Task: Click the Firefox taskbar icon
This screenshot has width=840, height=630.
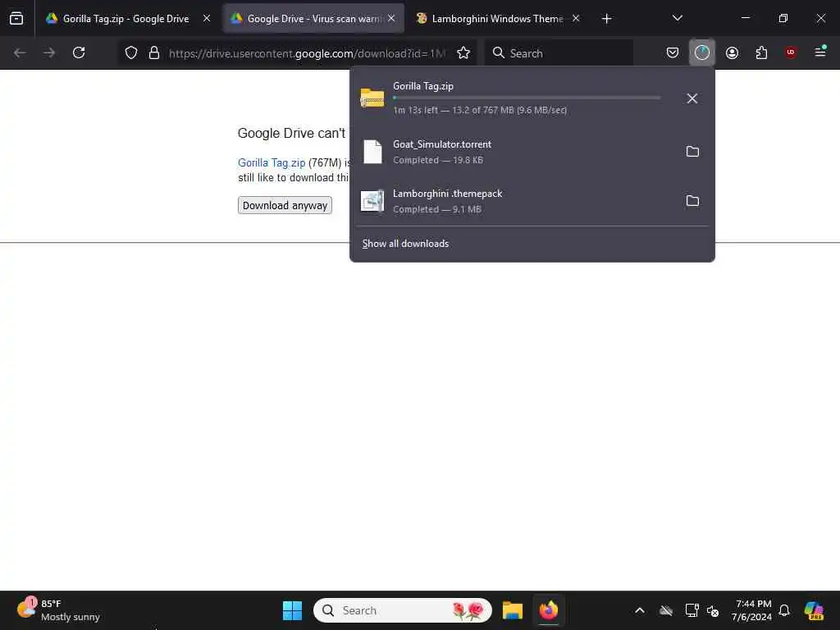Action: click(549, 610)
